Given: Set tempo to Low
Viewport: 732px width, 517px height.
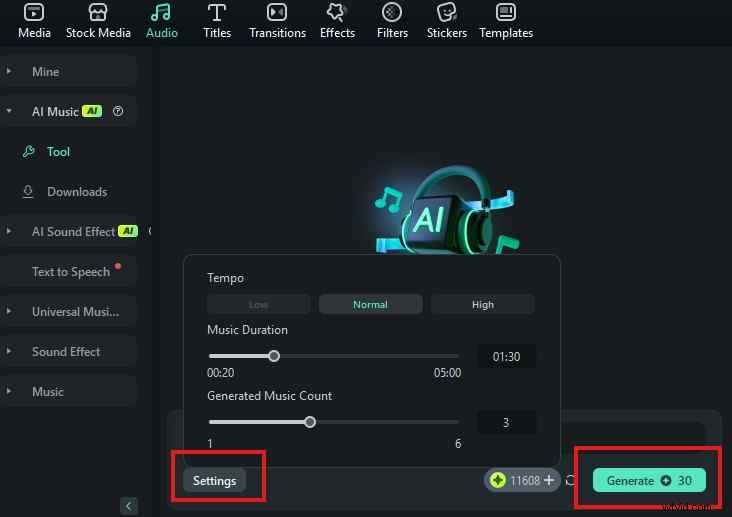Looking at the screenshot, I should tap(258, 304).
